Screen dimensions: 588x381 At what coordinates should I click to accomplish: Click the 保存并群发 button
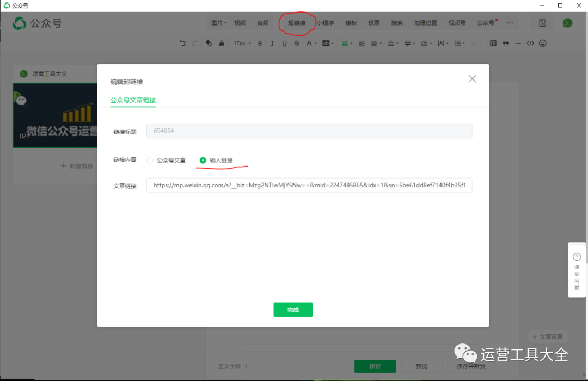click(x=471, y=366)
